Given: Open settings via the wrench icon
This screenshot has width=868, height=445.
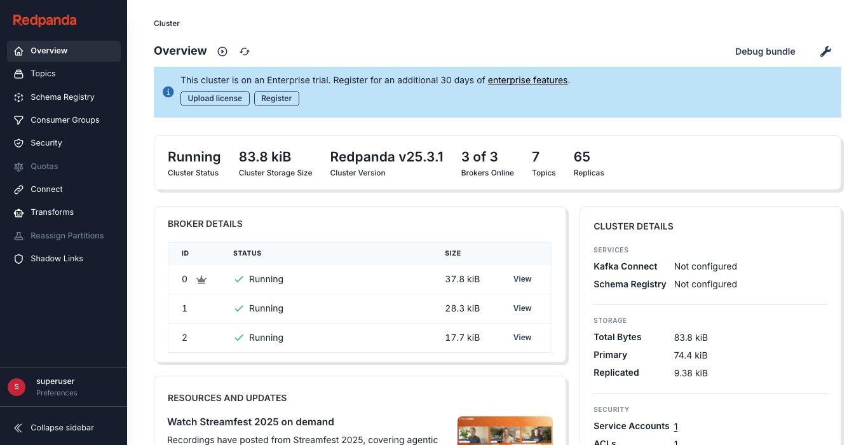Looking at the screenshot, I should (825, 51).
